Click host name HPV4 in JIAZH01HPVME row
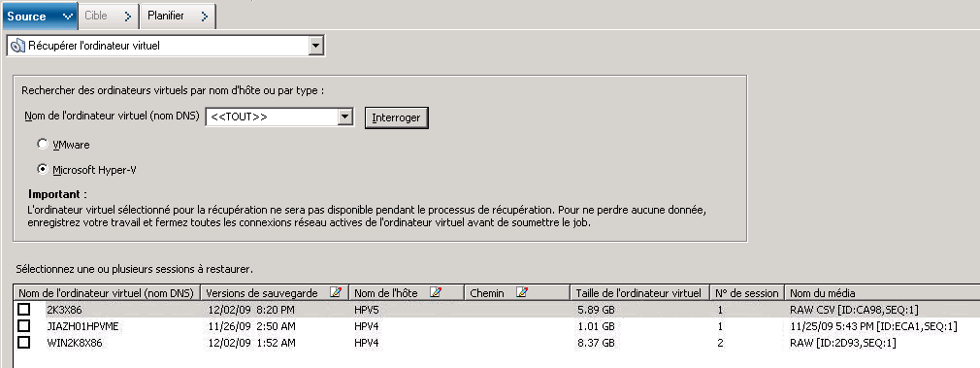Screen dimensions: 980x368 (x=367, y=326)
